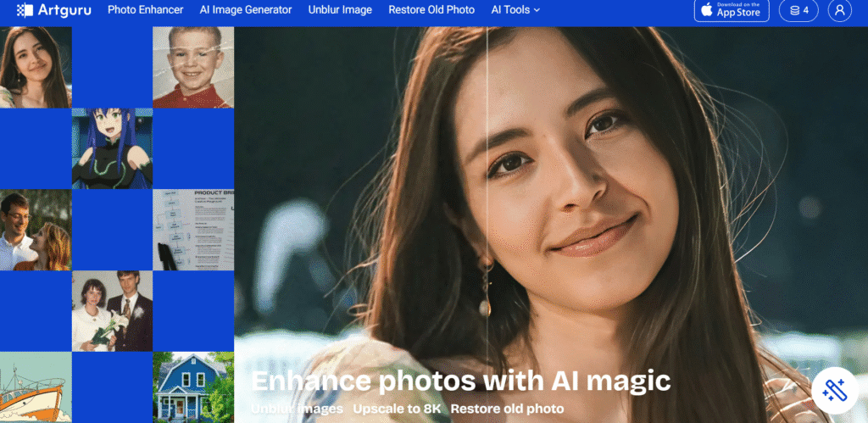Viewport: 868px width, 423px height.
Task: Select the product brief document thumbnail
Action: pyautogui.click(x=193, y=230)
